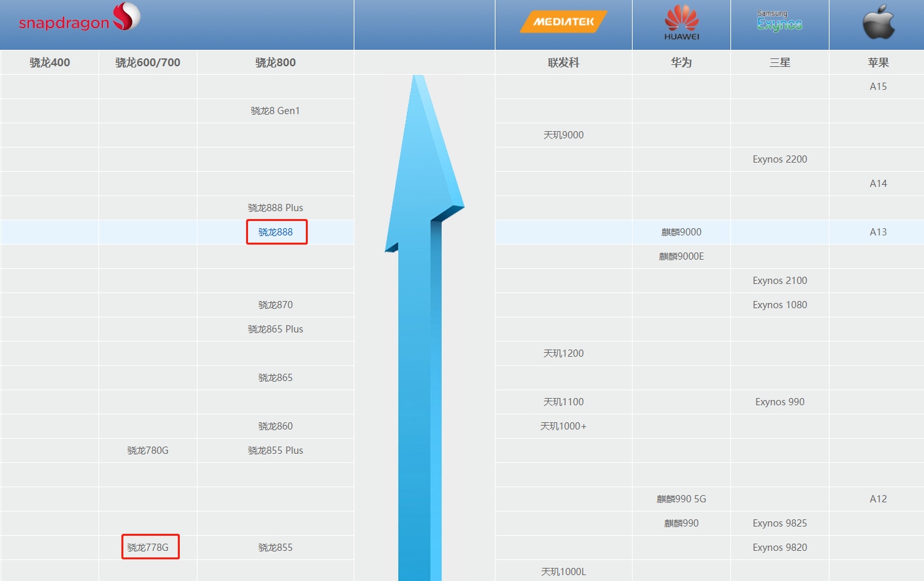Select the 苹果 column header
This screenshot has width=924, height=581.
pyautogui.click(x=878, y=62)
